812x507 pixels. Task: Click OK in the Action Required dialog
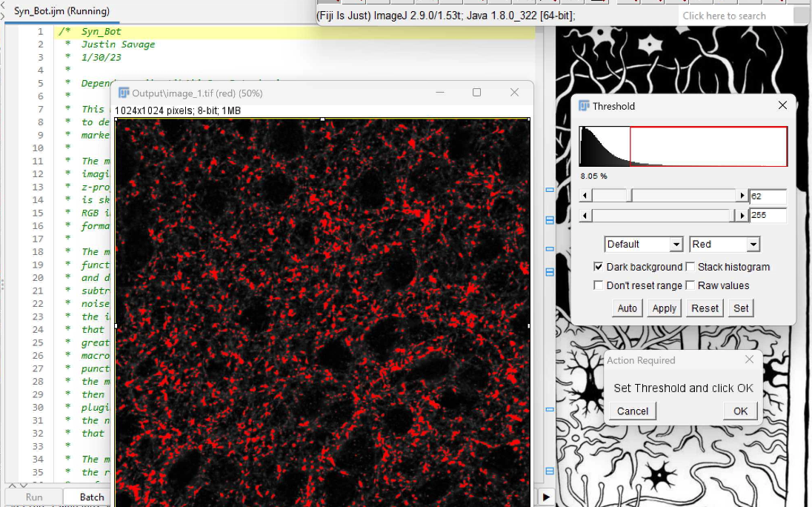[x=740, y=411]
